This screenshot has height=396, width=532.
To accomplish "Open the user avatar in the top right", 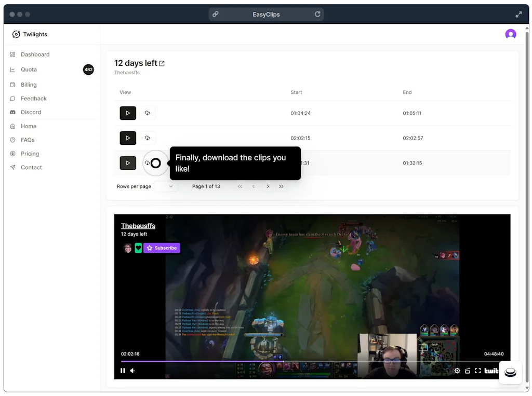I will pos(510,34).
